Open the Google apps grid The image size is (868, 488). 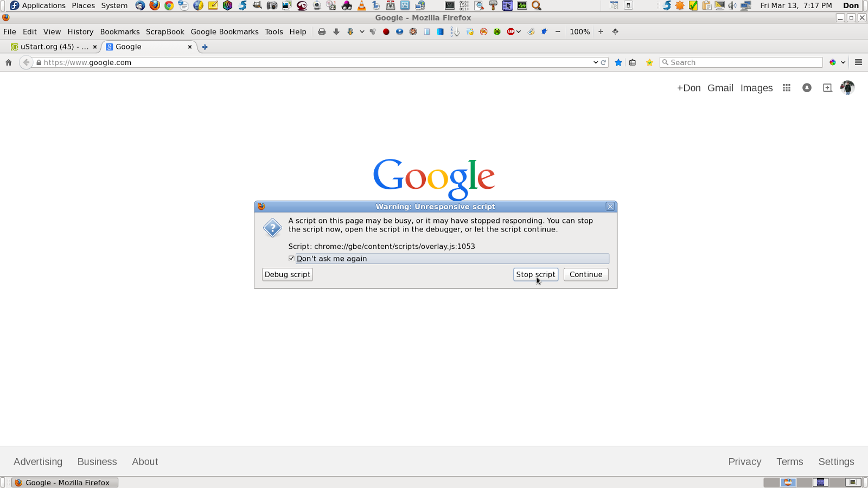(x=787, y=88)
